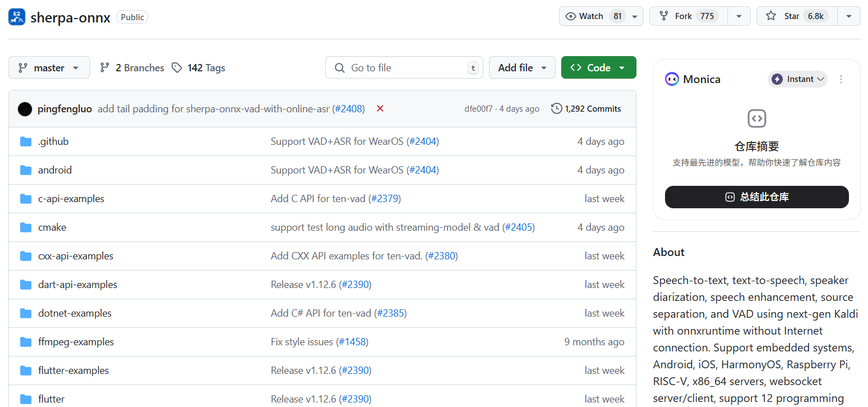
Task: Star the repository
Action: tap(797, 16)
